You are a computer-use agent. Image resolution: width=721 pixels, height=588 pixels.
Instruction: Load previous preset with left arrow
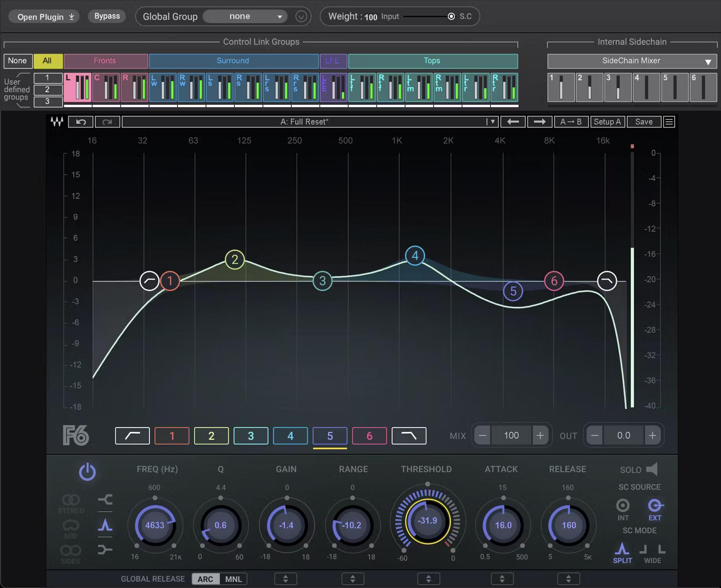513,122
